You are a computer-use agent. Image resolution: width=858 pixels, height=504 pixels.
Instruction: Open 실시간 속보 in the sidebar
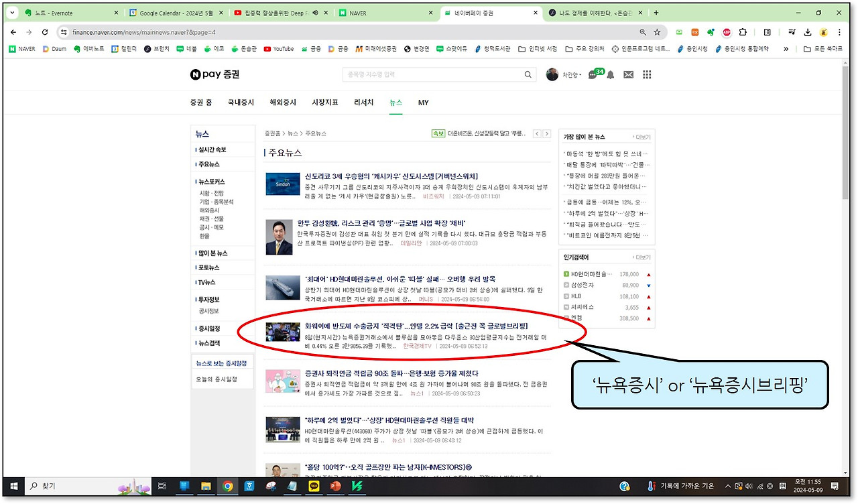[212, 149]
